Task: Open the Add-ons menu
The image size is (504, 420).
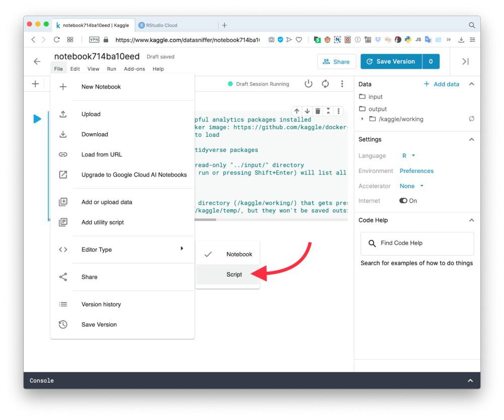Action: pos(135,69)
